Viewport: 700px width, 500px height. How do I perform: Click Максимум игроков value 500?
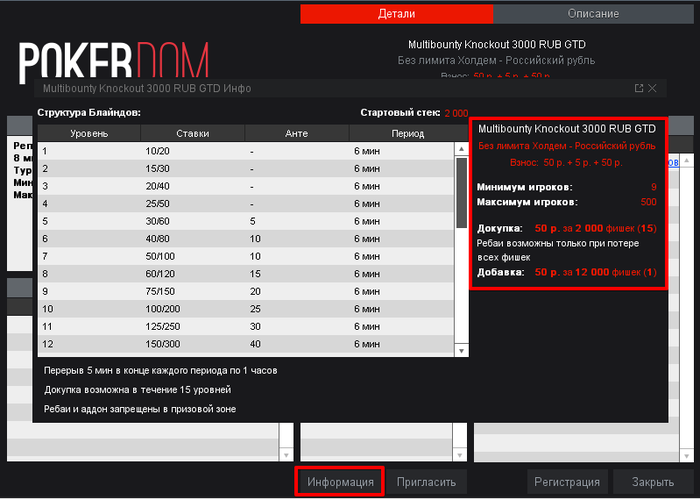(648, 202)
